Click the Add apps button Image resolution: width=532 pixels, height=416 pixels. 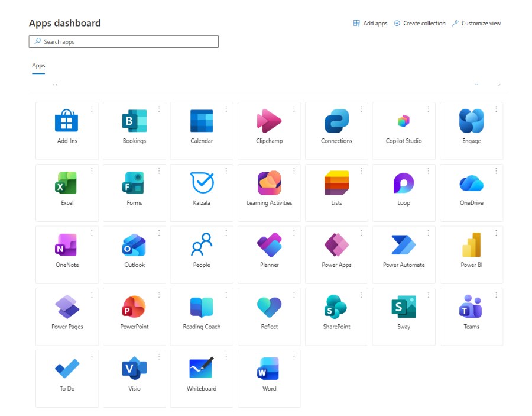(370, 23)
